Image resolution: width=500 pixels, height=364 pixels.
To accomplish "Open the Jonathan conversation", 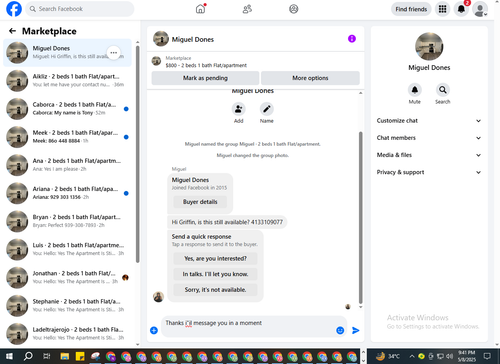I will (x=67, y=277).
